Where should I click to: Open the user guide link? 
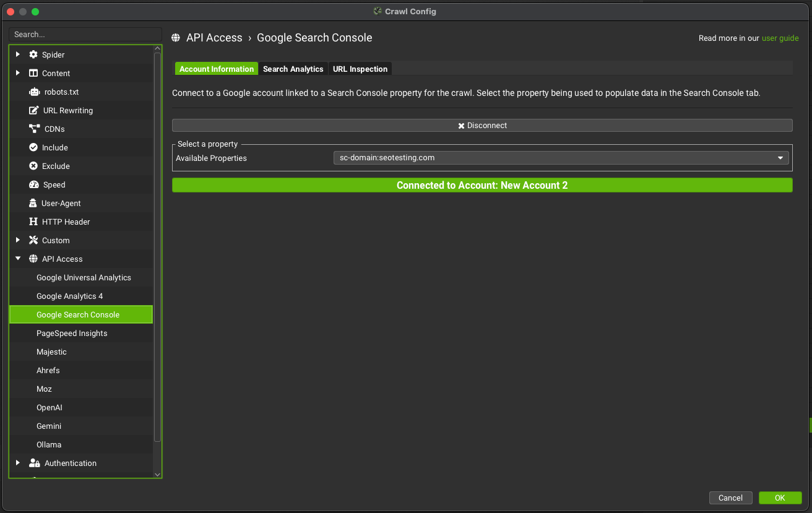pos(780,38)
